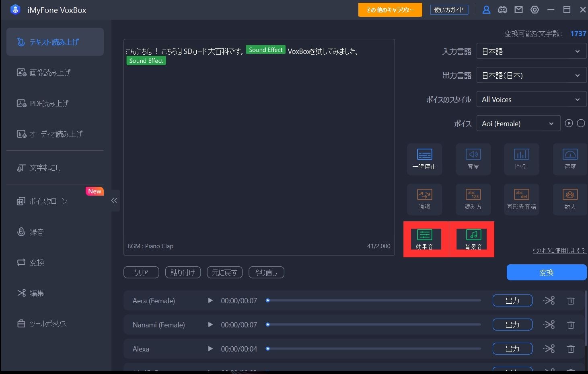588x374 pixels.
Task: Play the Alexa audio track
Action: pyautogui.click(x=210, y=349)
